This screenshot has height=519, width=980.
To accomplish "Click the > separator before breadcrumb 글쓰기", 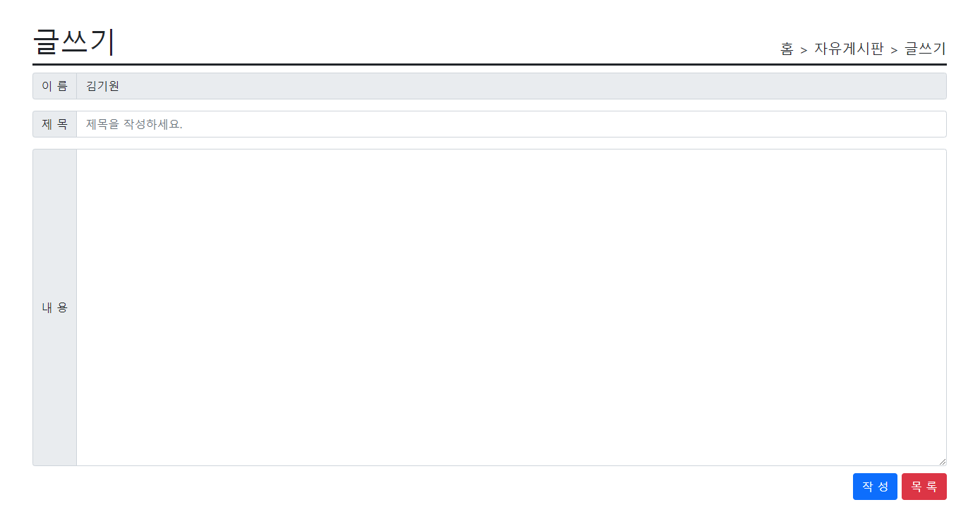I will pos(894,49).
